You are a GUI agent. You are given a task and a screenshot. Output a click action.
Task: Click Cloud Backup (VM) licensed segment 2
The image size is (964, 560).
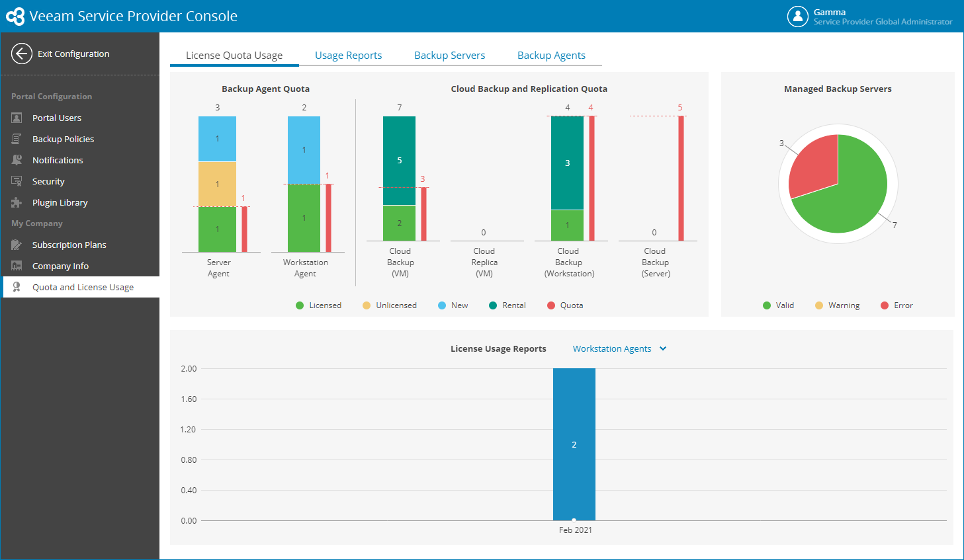[399, 223]
